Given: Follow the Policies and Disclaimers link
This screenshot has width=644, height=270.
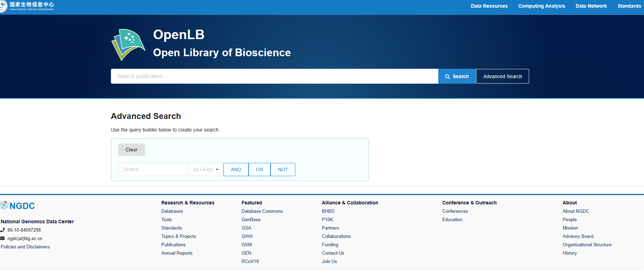Looking at the screenshot, I should [x=25, y=247].
